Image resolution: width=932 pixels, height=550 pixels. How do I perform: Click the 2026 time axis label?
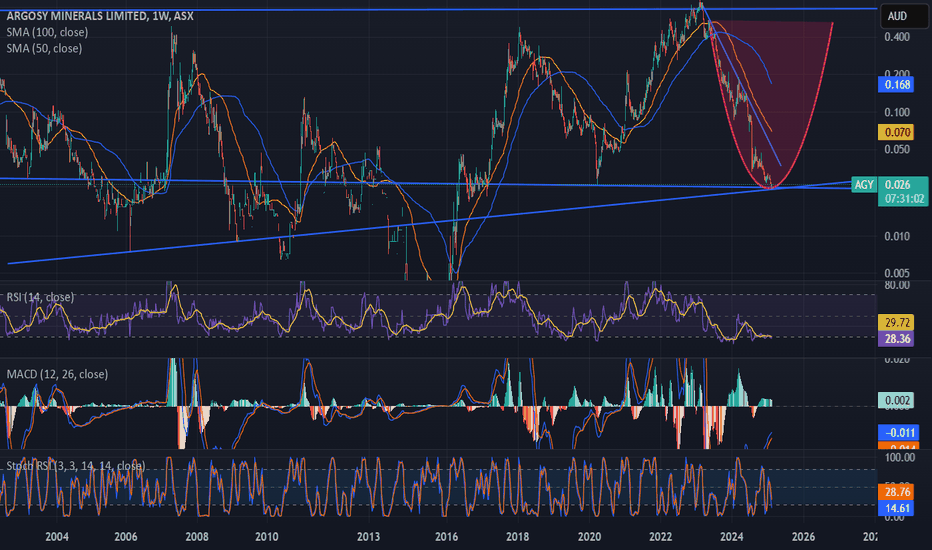click(803, 536)
